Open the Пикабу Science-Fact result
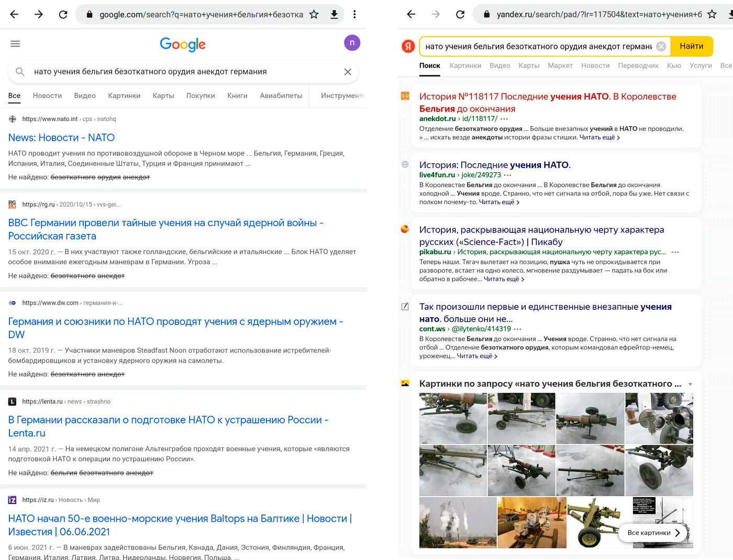Viewport: 733px width, 560px height. point(541,236)
